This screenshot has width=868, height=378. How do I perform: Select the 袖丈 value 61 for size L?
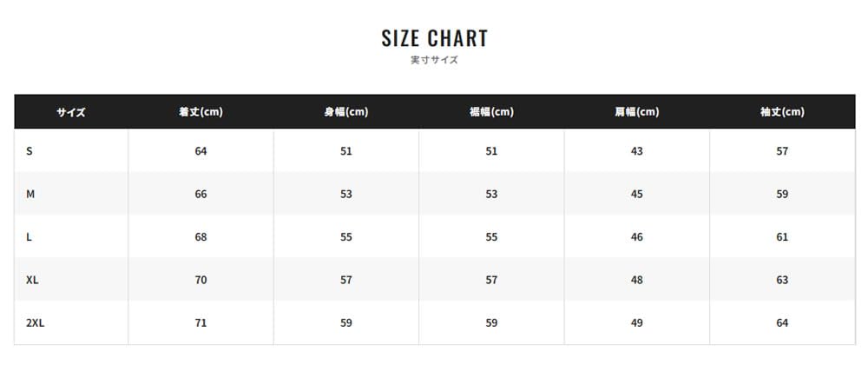click(x=782, y=237)
